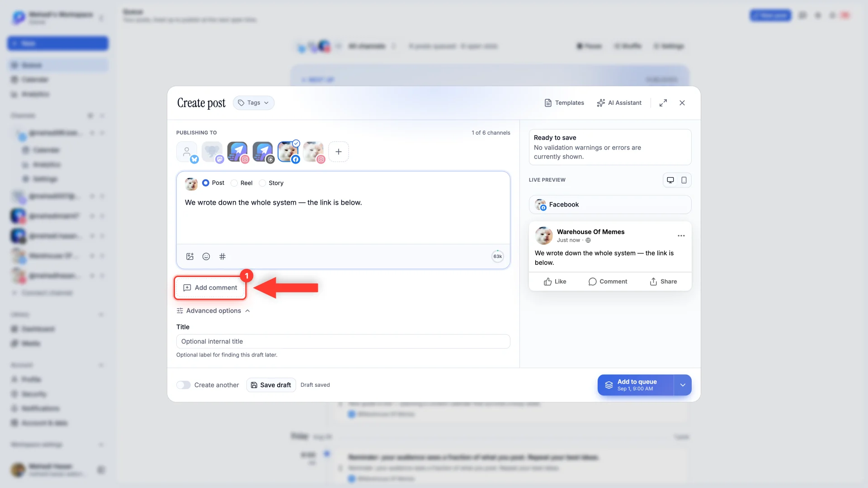Open the Tags dropdown
868x488 pixels.
pos(254,103)
